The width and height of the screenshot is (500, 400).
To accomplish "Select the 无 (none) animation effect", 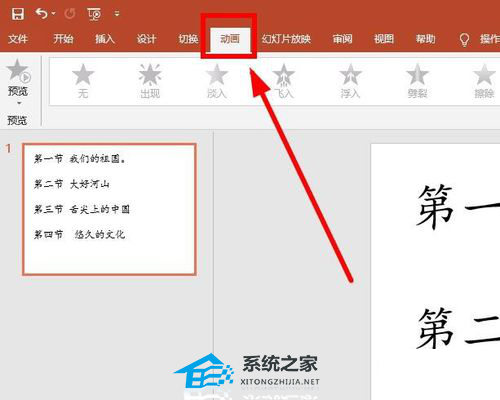I will (x=83, y=81).
